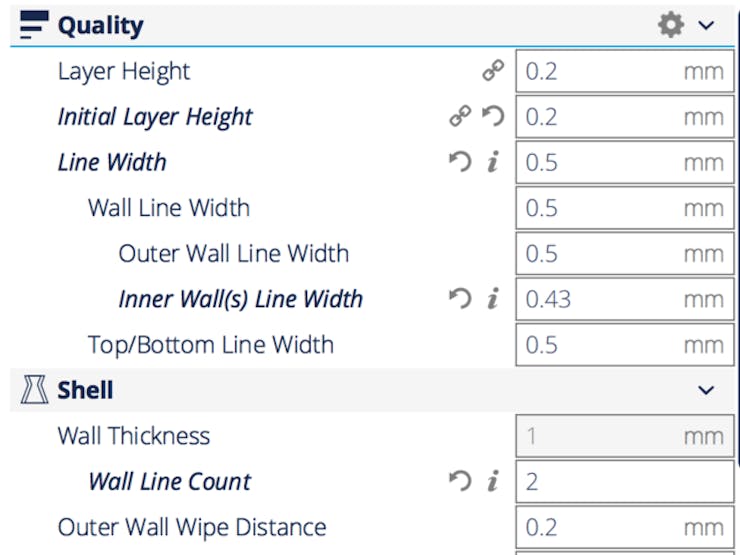This screenshot has width=740, height=555.
Task: Click the Layer Height value field
Action: [625, 71]
